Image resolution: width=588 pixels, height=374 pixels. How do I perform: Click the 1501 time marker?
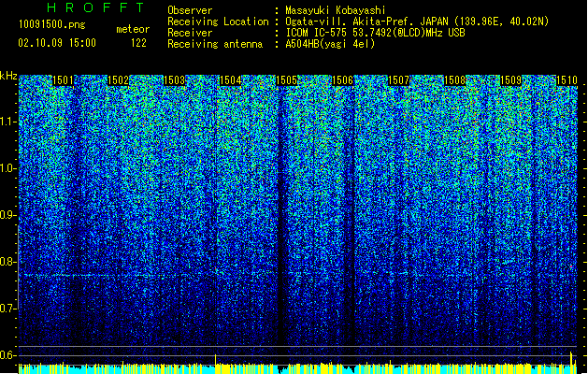(63, 80)
